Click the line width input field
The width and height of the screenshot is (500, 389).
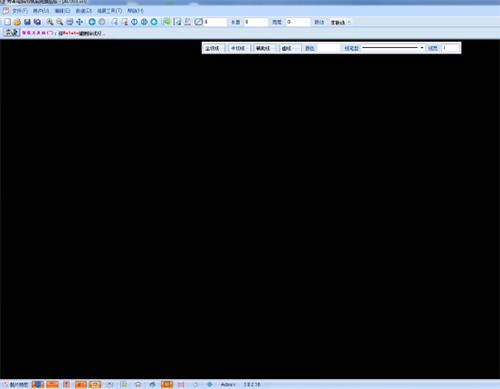tap(451, 48)
